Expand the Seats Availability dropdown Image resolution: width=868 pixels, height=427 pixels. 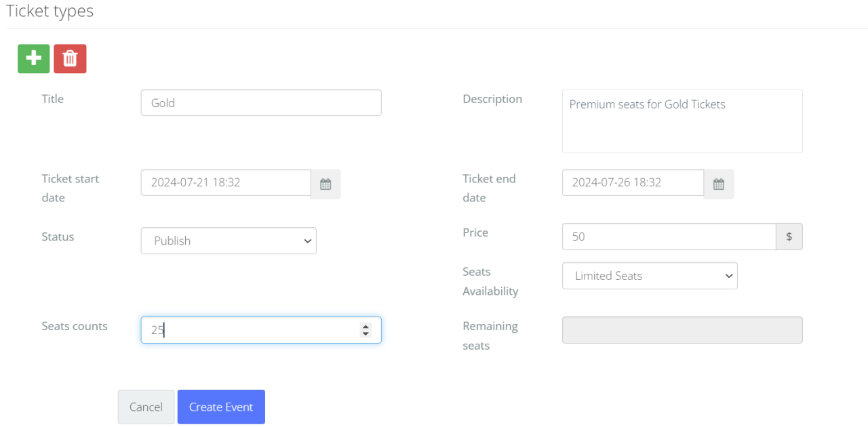pos(649,276)
